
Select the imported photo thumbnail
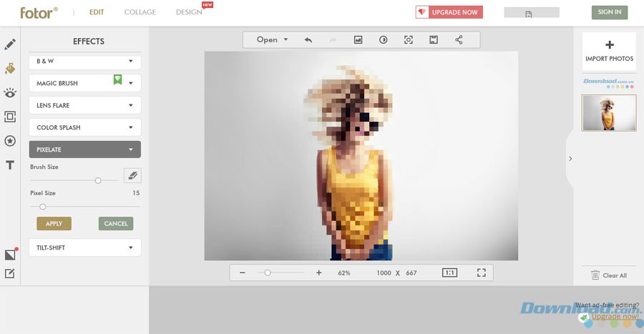pyautogui.click(x=609, y=113)
